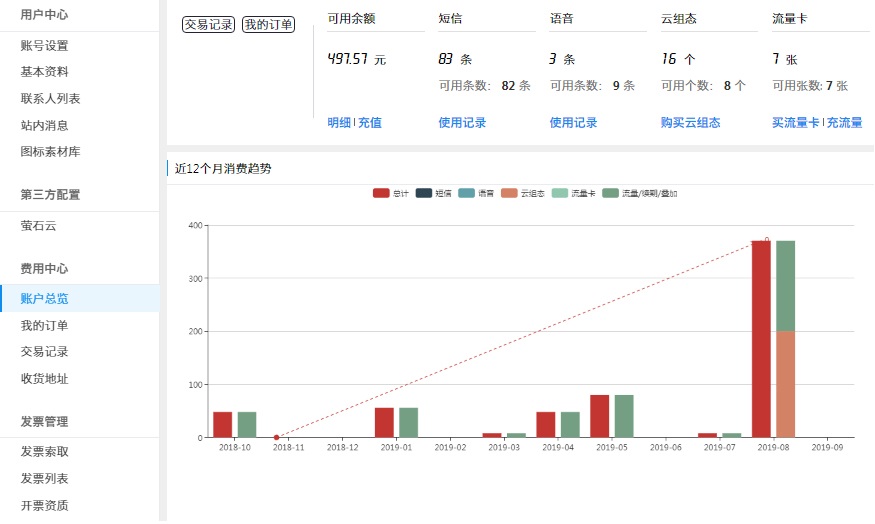This screenshot has width=875, height=524.
Task: Click 充值 link under balance
Action: tap(370, 123)
